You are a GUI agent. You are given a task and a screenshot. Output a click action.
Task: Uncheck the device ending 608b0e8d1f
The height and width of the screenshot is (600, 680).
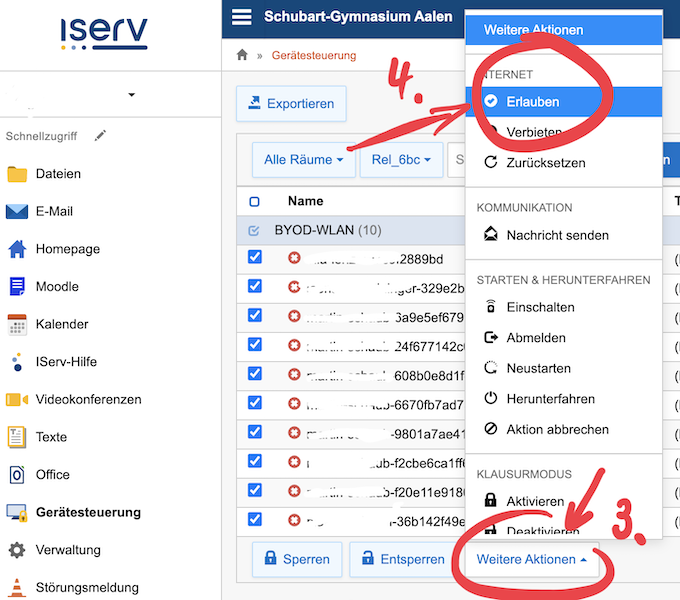(x=255, y=374)
